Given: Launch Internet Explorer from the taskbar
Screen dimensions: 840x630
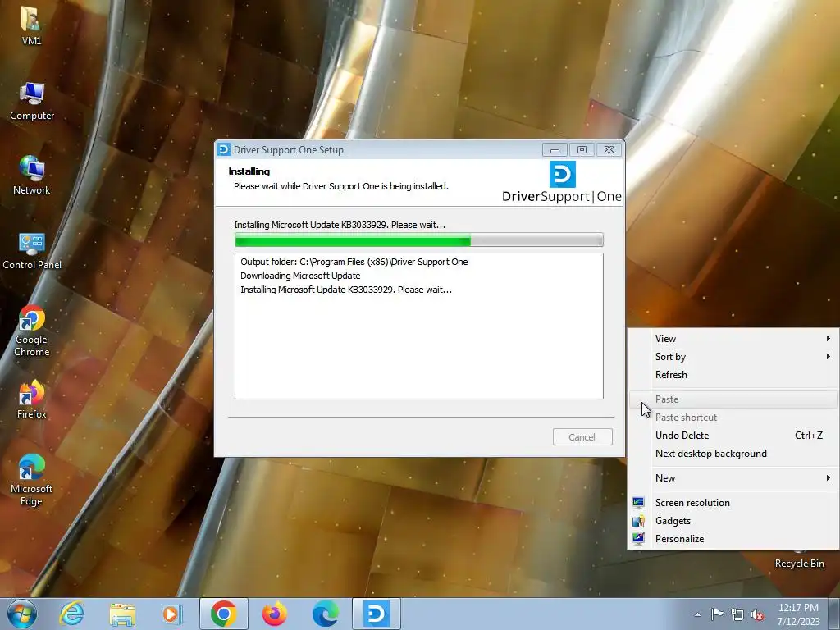Looking at the screenshot, I should tap(72, 614).
